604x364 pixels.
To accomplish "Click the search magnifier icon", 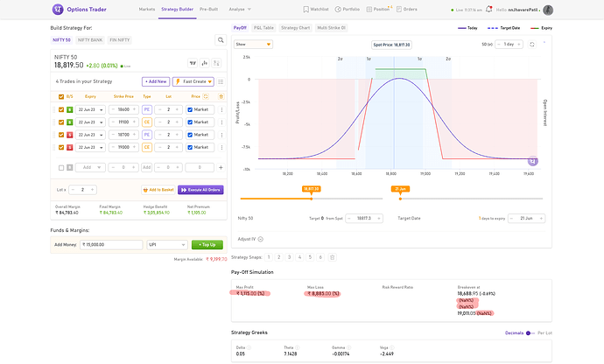I will pyautogui.click(x=220, y=40).
